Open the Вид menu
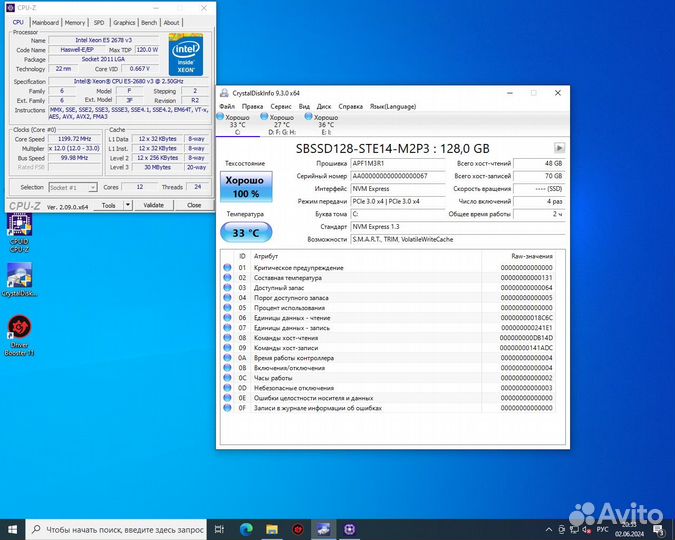The image size is (675, 540). click(x=304, y=106)
